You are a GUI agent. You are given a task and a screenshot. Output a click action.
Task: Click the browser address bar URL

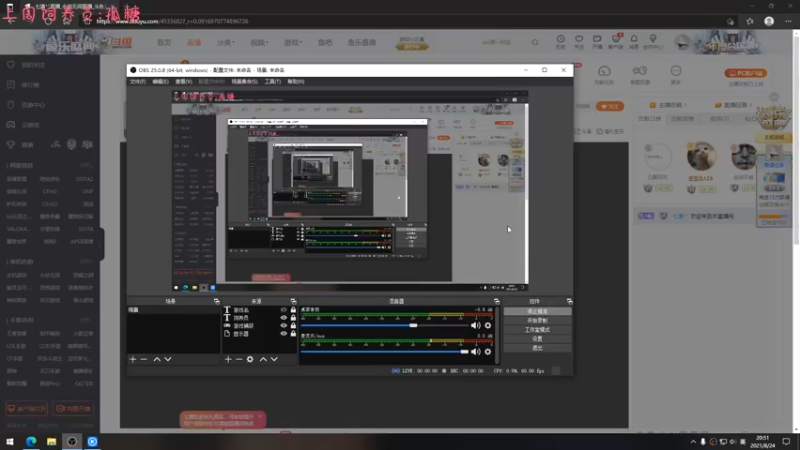click(172, 21)
